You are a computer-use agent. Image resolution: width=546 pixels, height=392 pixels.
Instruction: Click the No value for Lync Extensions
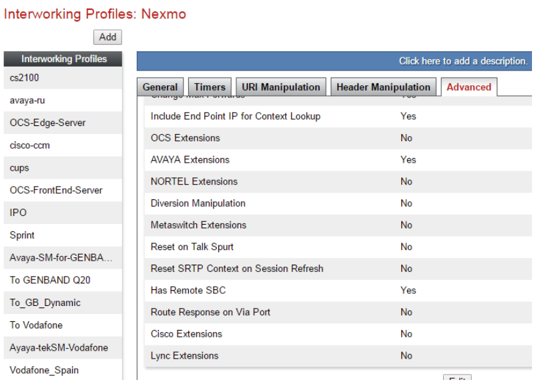pyautogui.click(x=406, y=356)
